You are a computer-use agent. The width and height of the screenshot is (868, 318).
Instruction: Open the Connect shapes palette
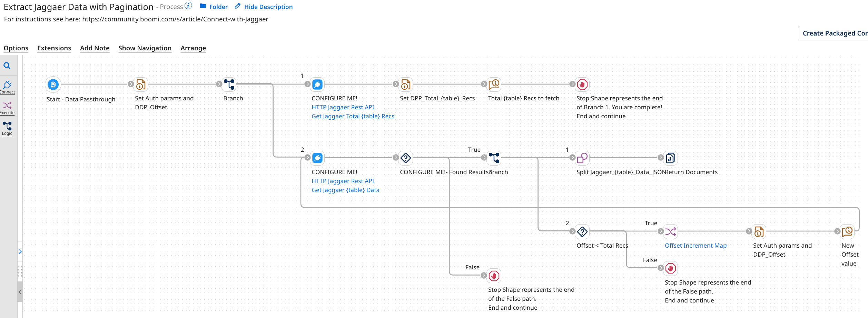pyautogui.click(x=7, y=87)
